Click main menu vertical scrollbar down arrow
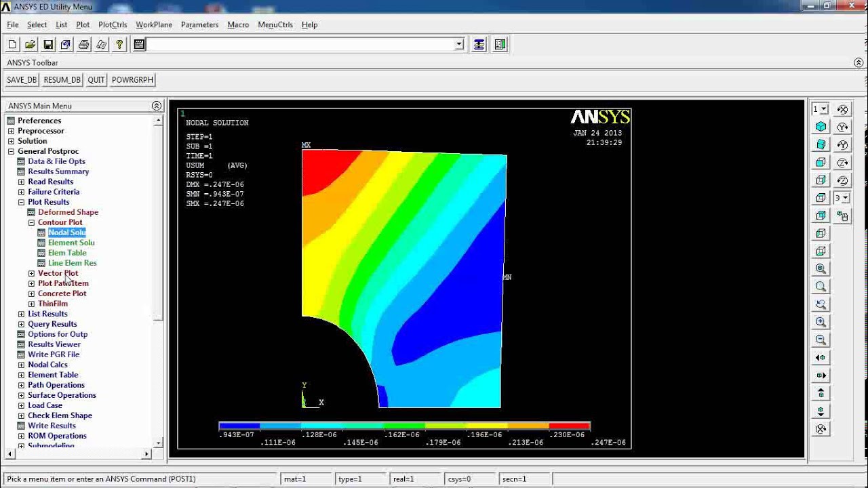Screen dimensions: 868x488 point(158,443)
